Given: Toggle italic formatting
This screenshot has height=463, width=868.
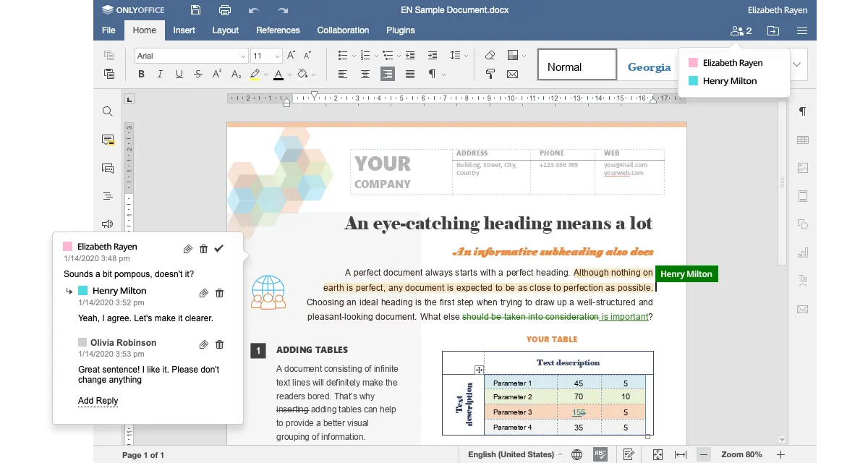Looking at the screenshot, I should [161, 74].
